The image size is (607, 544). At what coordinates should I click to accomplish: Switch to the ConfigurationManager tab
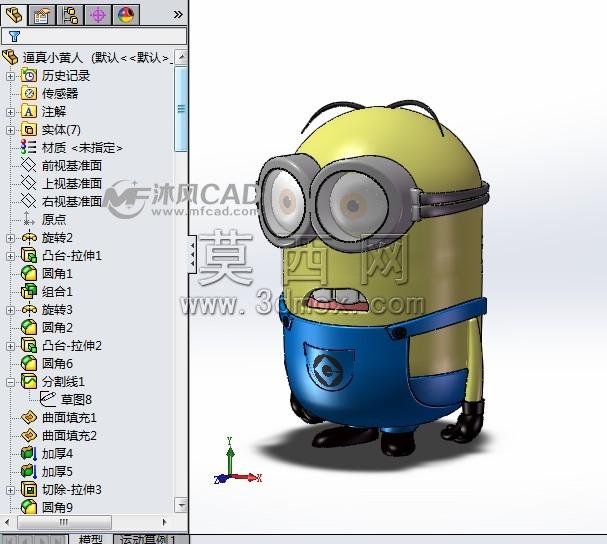click(x=70, y=15)
